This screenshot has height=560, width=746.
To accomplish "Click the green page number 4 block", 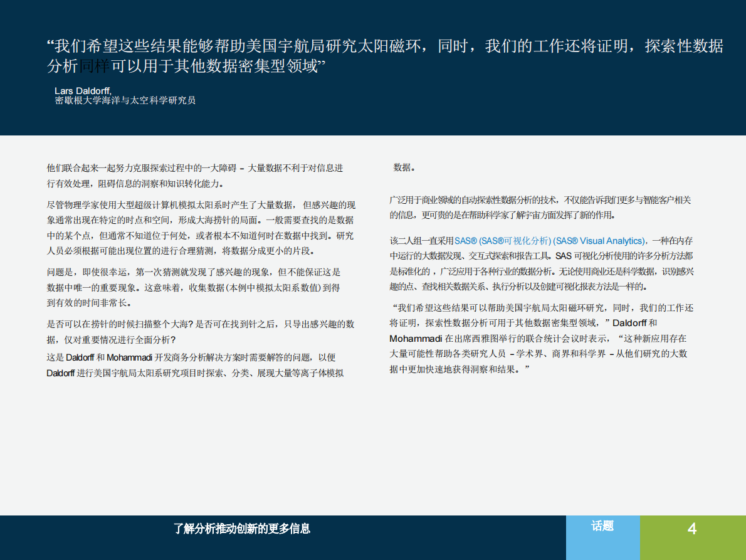I will 692,529.
